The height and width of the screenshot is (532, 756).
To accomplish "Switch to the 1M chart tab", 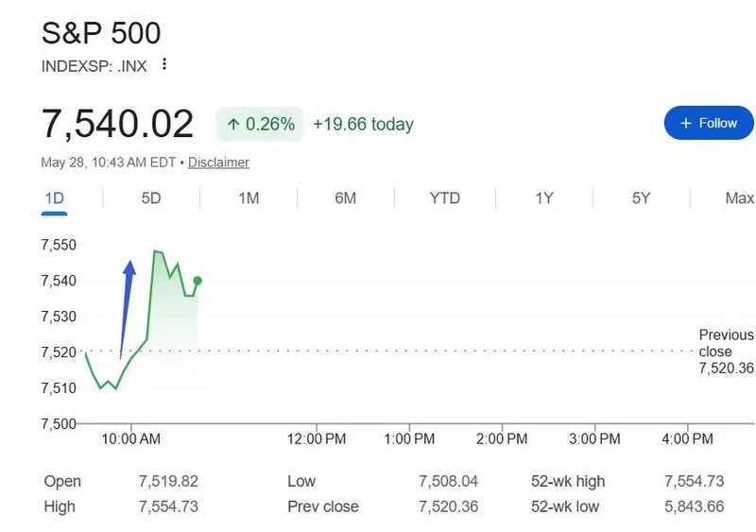I will coord(249,198).
